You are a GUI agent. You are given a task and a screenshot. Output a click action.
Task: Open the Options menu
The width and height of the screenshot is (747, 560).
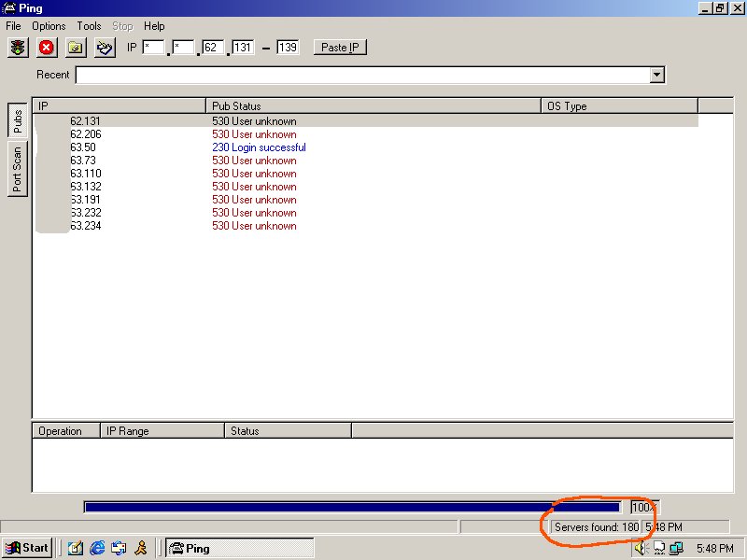[x=49, y=26]
